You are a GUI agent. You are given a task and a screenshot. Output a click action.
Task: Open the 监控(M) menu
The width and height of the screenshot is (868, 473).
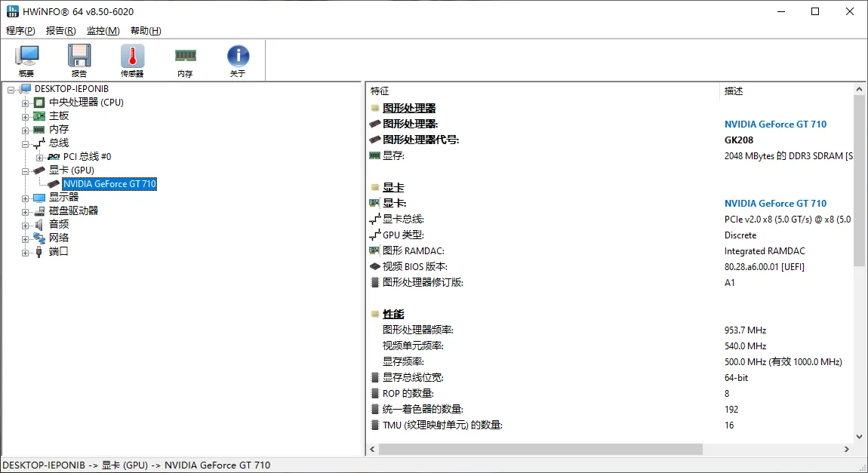pyautogui.click(x=103, y=30)
